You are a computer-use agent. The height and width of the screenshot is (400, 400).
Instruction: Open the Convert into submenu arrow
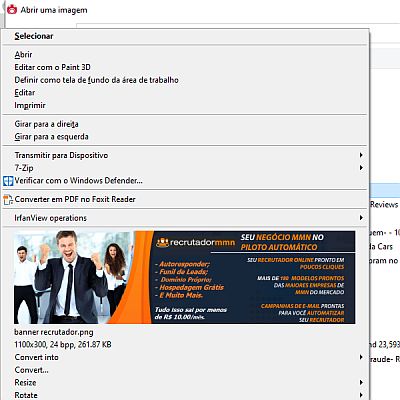click(x=361, y=357)
